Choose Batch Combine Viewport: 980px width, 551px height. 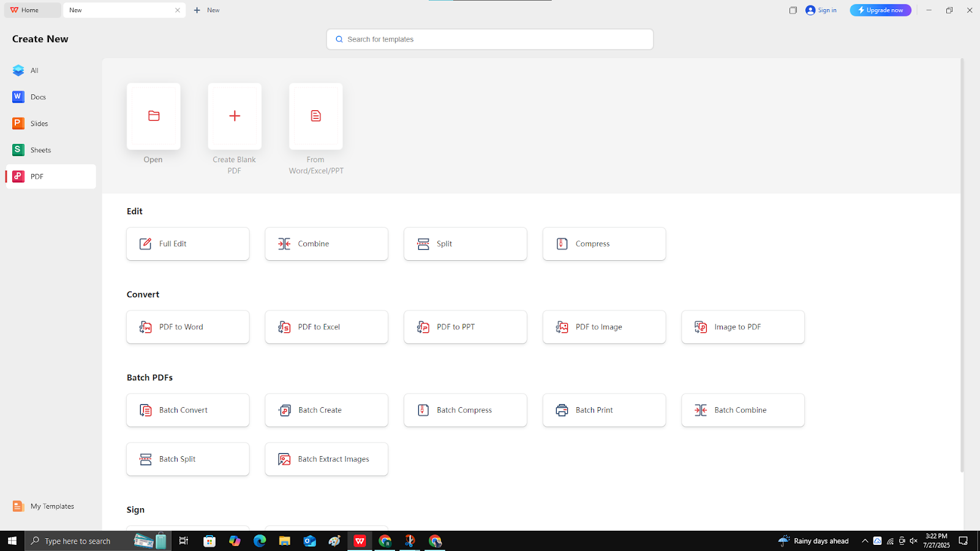point(743,410)
